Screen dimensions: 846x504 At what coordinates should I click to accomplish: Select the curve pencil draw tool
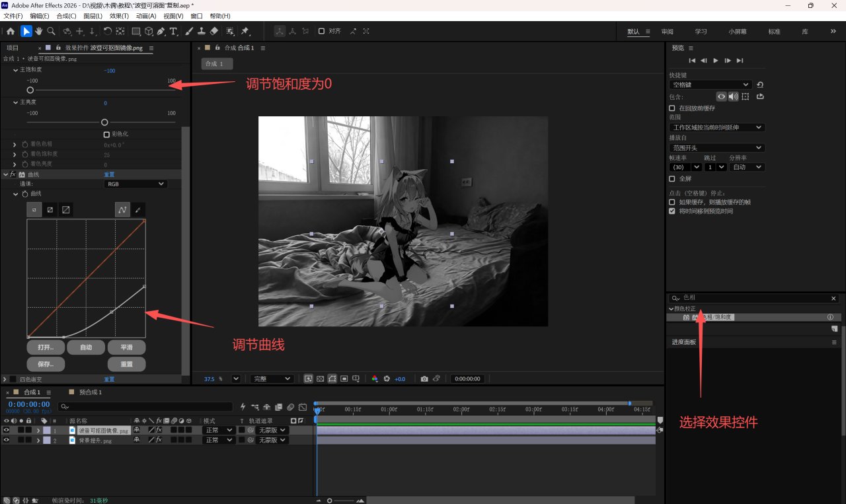click(137, 210)
